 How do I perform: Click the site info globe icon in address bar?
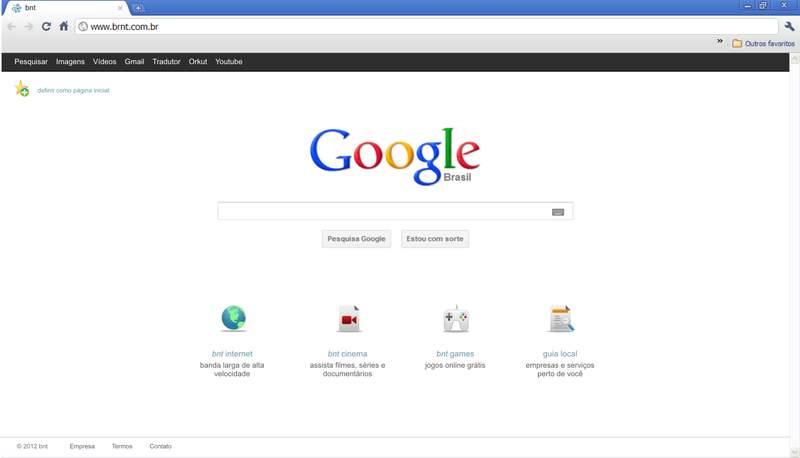tap(83, 27)
